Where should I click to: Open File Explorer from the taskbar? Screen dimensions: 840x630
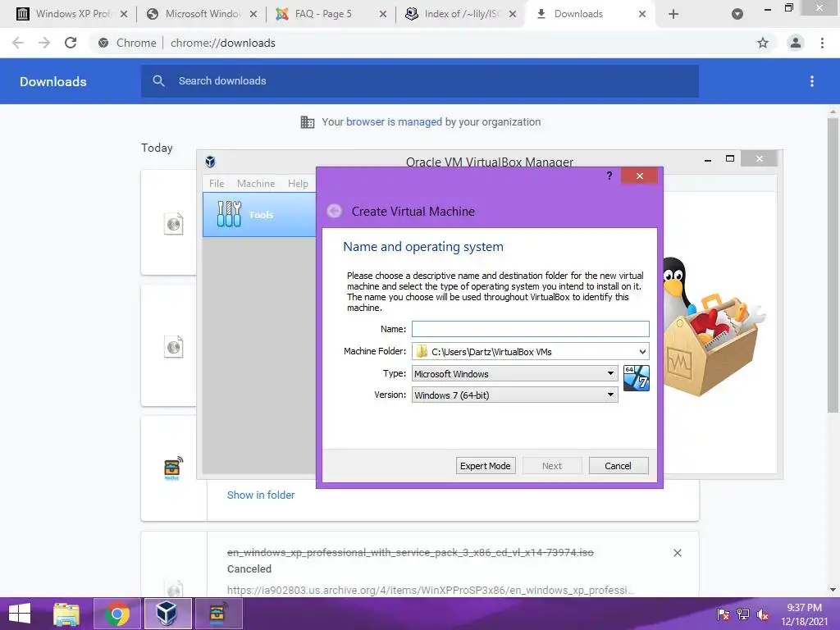pyautogui.click(x=66, y=614)
